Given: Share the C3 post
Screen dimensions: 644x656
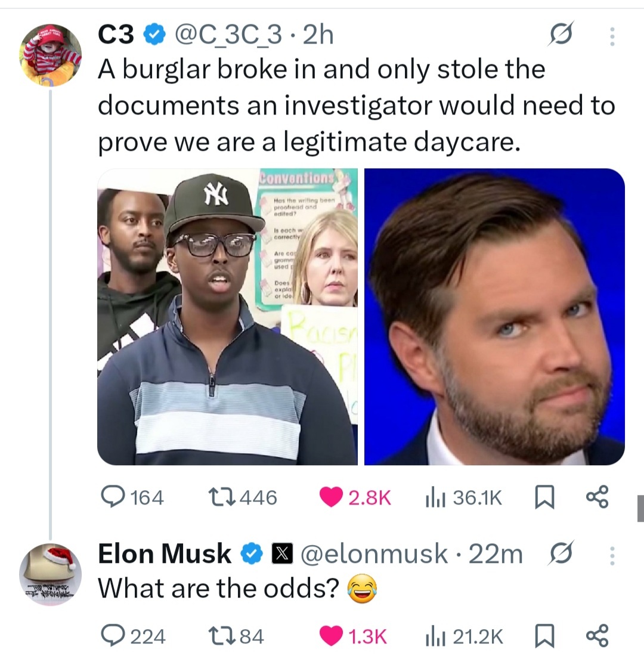Looking at the screenshot, I should [597, 497].
